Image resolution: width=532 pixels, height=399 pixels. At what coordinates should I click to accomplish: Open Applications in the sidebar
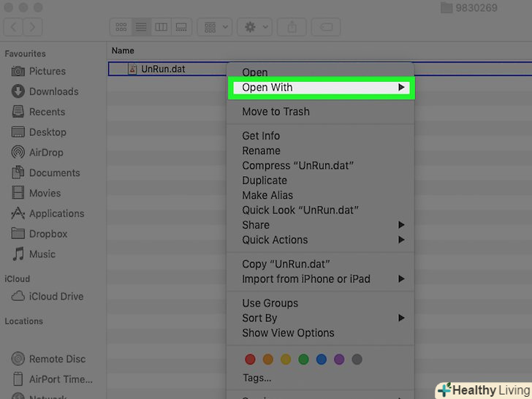(47, 213)
